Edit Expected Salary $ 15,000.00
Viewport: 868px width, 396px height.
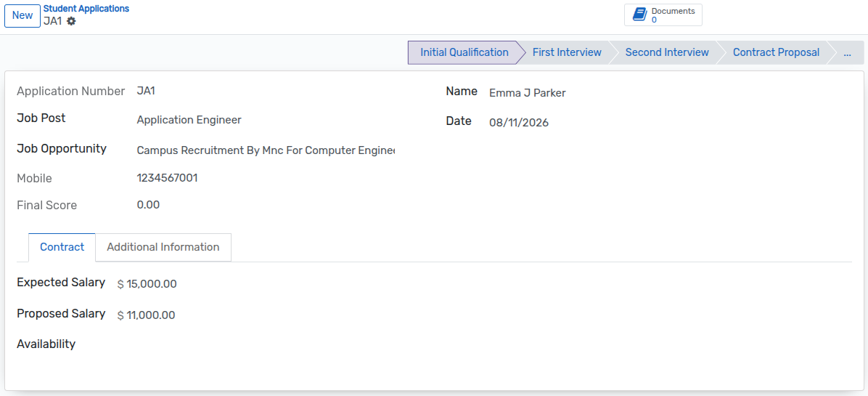[x=147, y=284]
